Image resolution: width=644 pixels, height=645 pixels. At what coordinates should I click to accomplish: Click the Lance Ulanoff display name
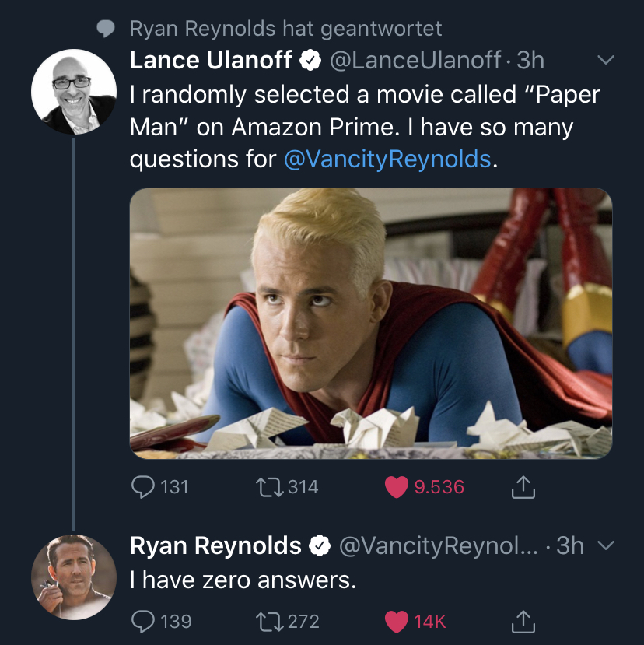[x=210, y=60]
